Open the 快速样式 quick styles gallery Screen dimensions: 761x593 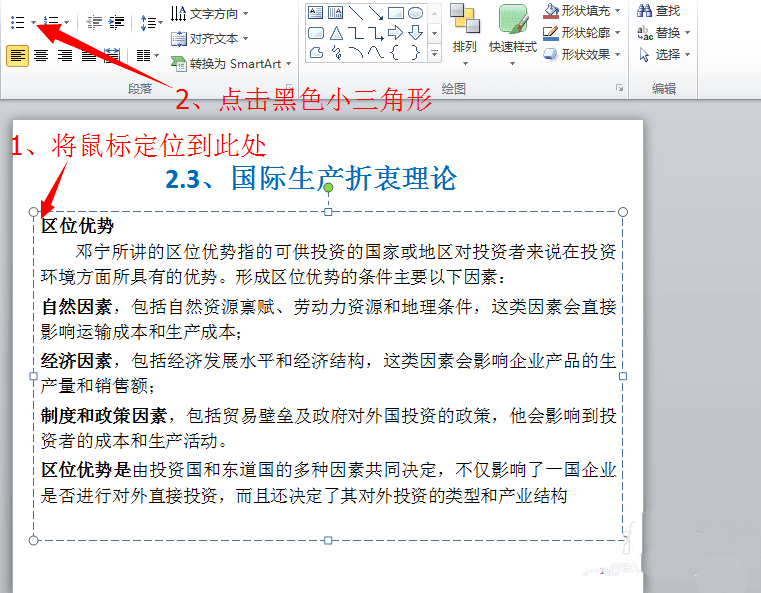pos(513,35)
